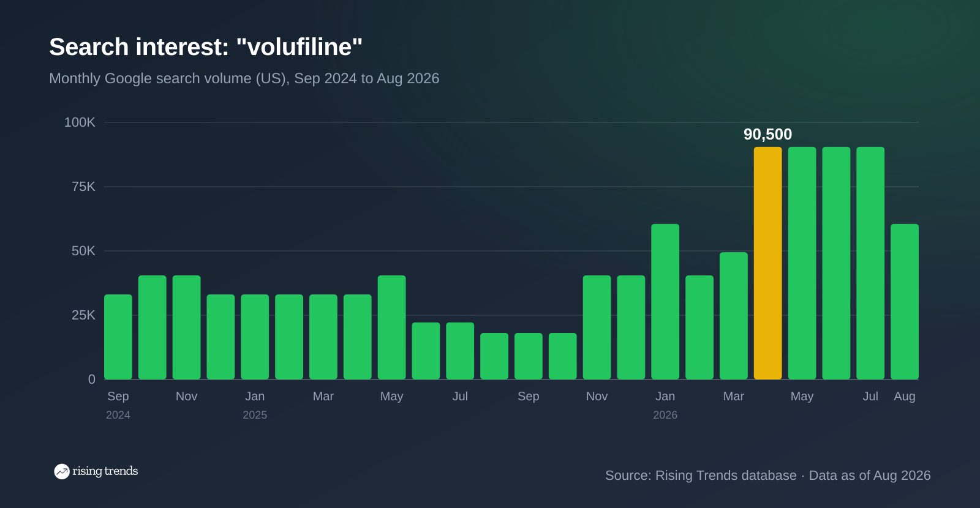This screenshot has height=508, width=980.
Task: Click the '90,500' value label
Action: pyautogui.click(x=767, y=134)
